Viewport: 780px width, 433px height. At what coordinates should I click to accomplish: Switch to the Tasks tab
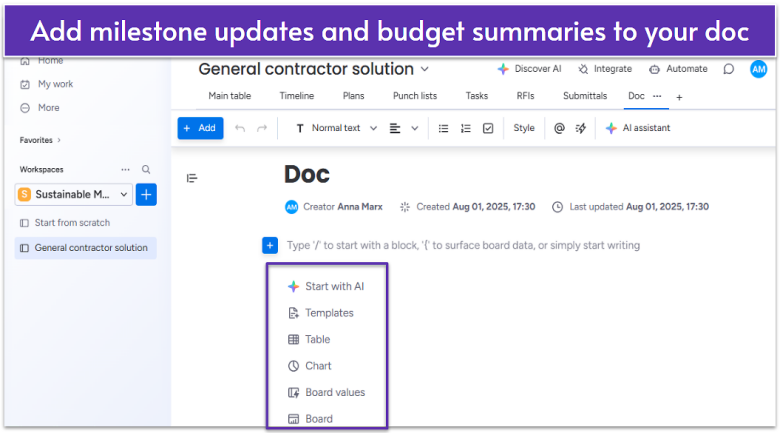(x=477, y=96)
